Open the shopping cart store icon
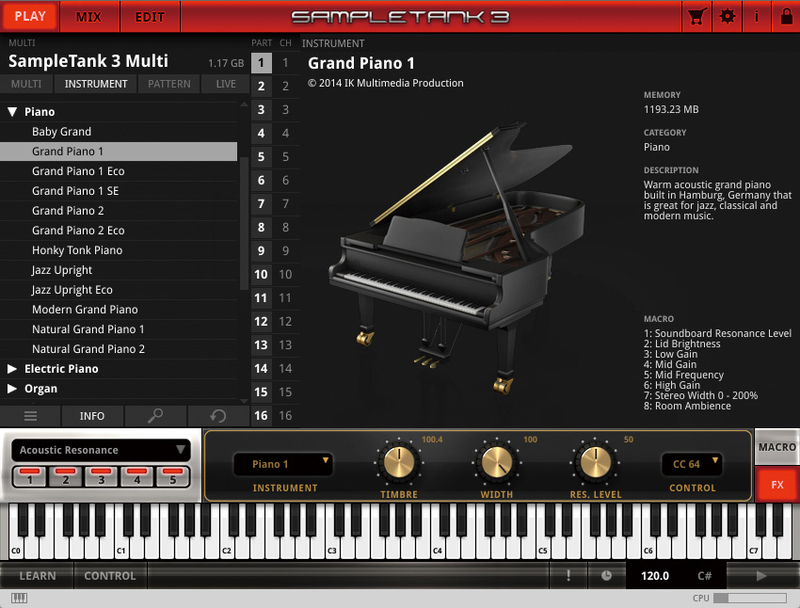This screenshot has height=608, width=800. (x=697, y=16)
